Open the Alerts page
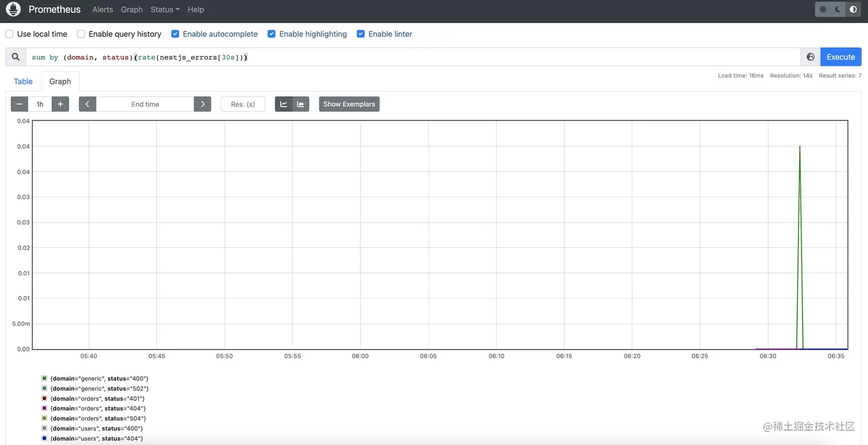This screenshot has width=868, height=445. 103,9
